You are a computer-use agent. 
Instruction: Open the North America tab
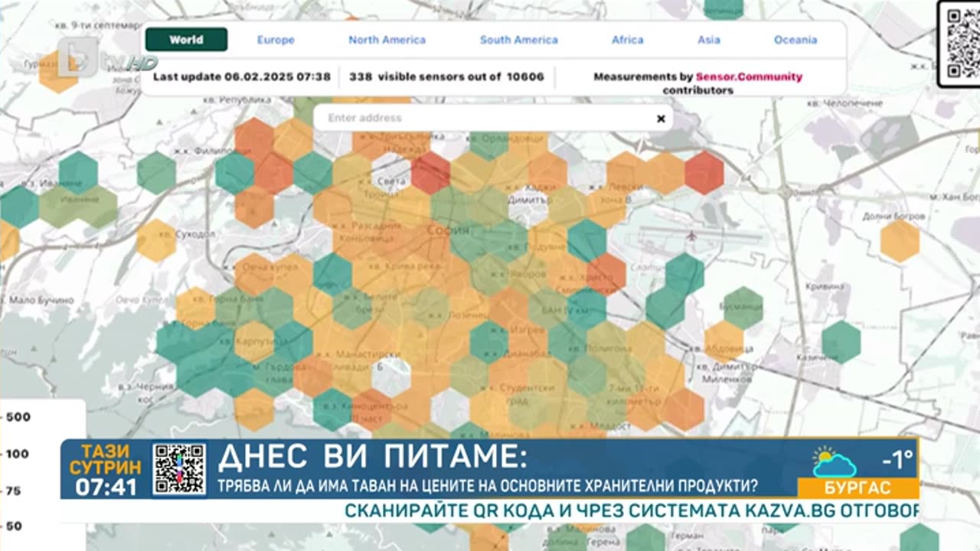click(387, 40)
